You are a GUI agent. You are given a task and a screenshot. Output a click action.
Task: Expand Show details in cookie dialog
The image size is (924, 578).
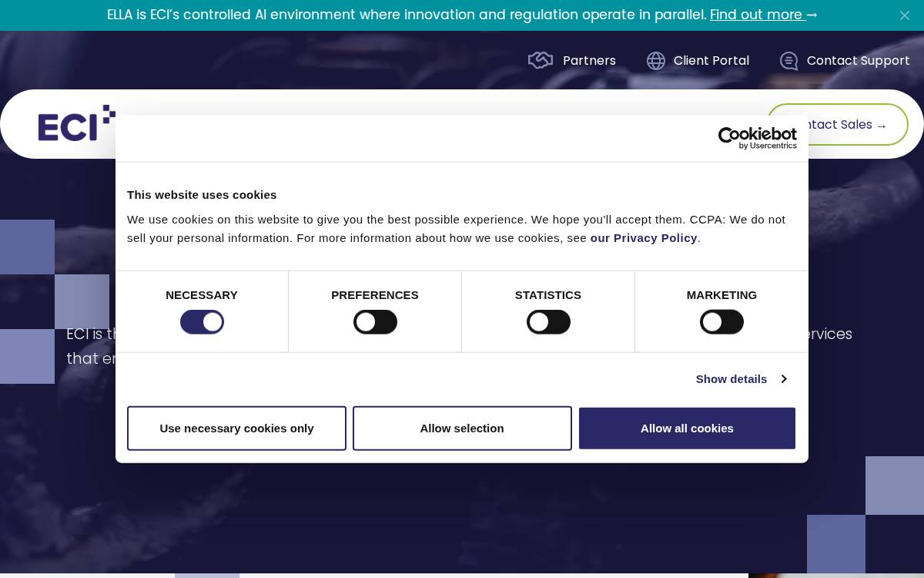[x=741, y=379]
